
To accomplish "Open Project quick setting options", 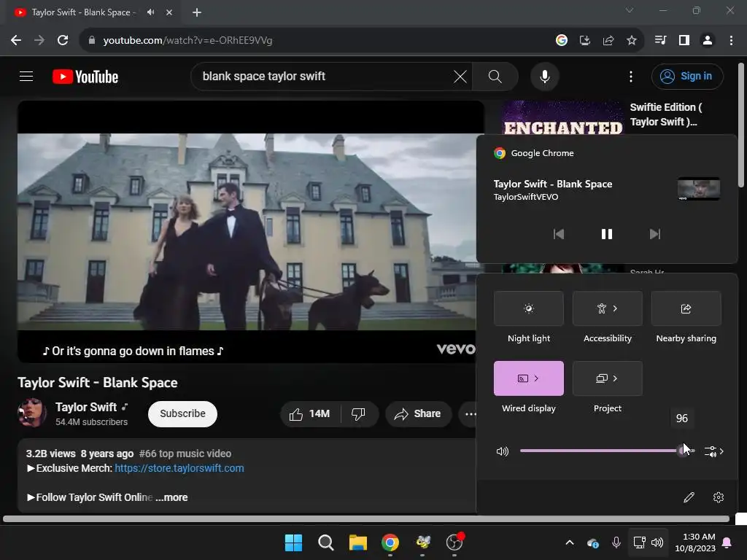I will (x=608, y=378).
